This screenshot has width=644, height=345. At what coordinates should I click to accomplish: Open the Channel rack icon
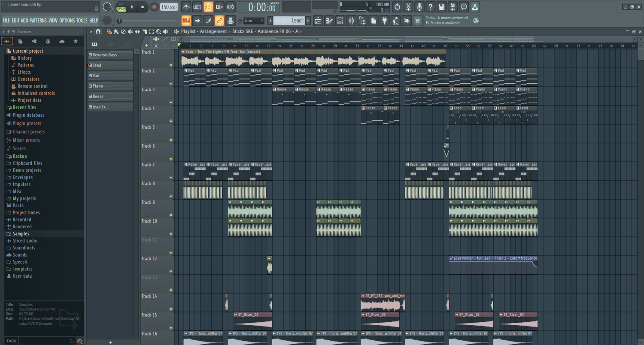(340, 20)
